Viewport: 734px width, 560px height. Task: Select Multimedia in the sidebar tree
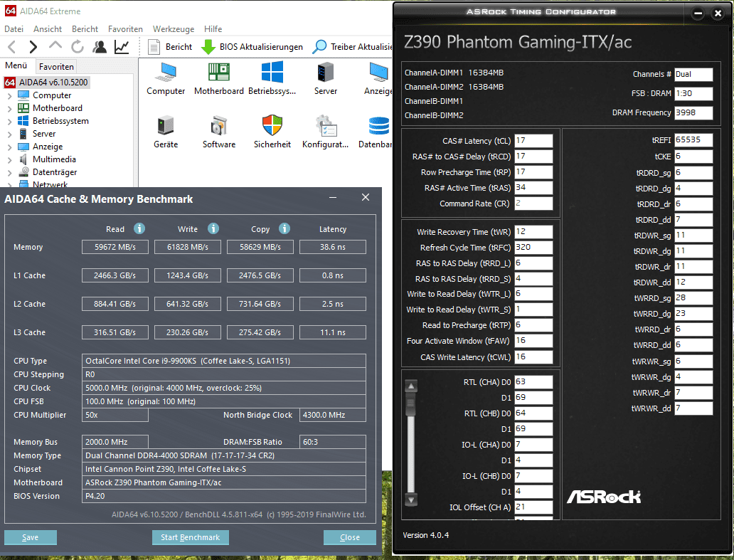tap(54, 159)
